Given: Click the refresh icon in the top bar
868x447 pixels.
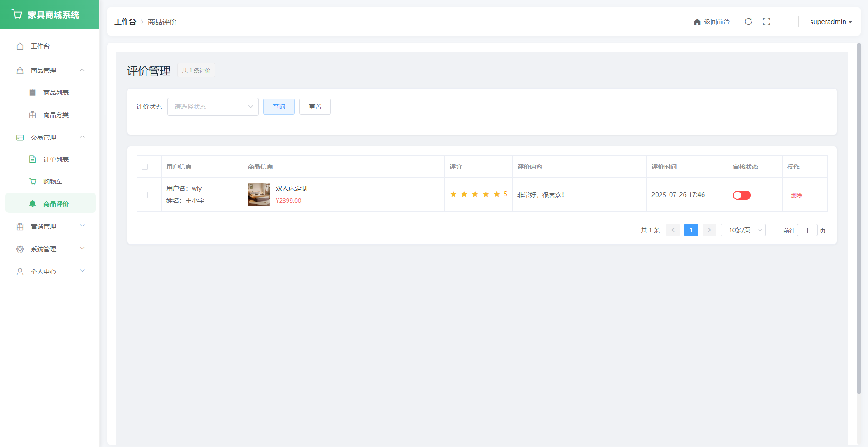Looking at the screenshot, I should [x=748, y=22].
